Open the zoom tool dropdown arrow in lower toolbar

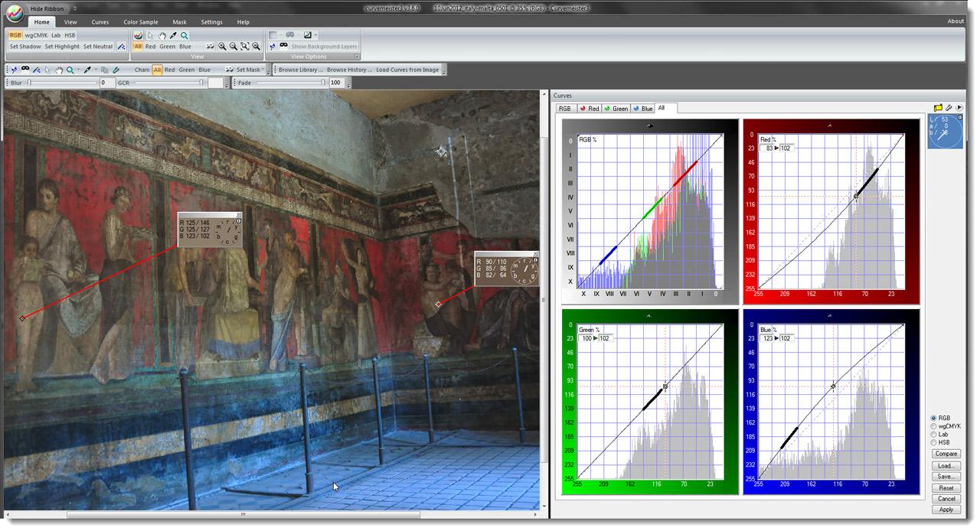click(78, 70)
